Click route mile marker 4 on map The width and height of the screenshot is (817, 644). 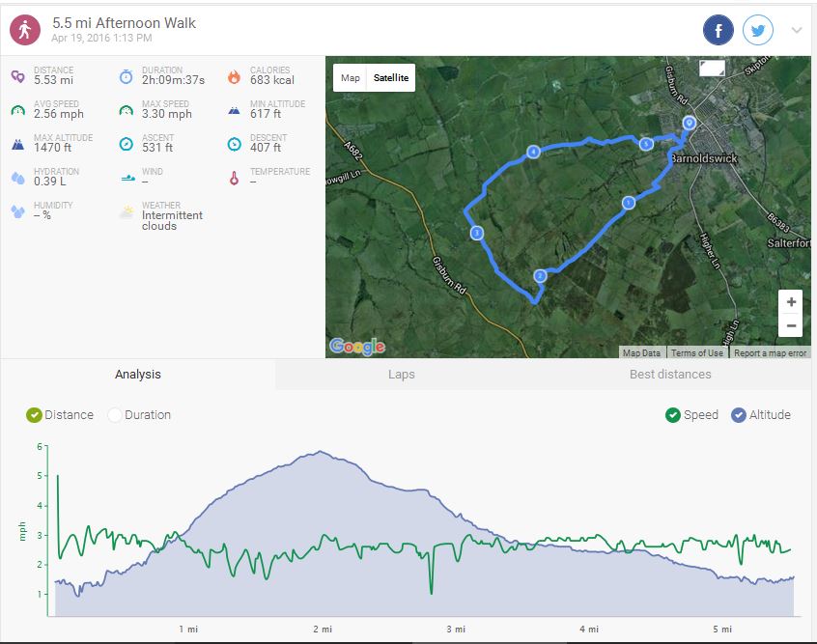pos(533,152)
